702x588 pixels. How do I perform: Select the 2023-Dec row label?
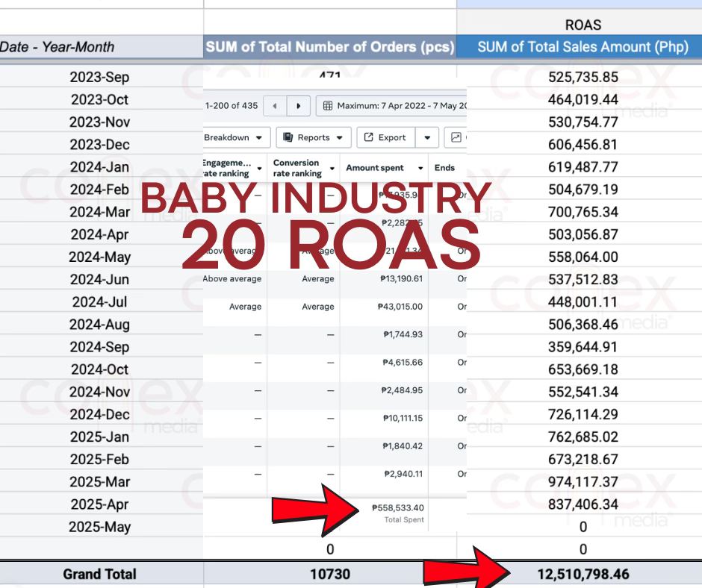(x=99, y=145)
